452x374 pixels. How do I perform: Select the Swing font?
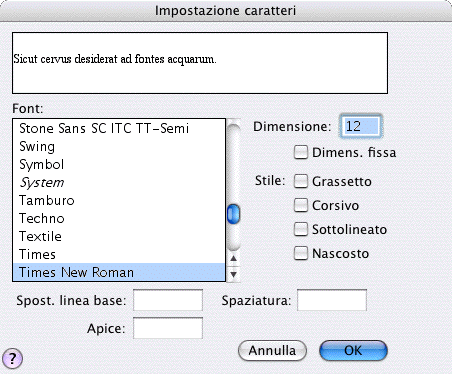[x=119, y=146]
